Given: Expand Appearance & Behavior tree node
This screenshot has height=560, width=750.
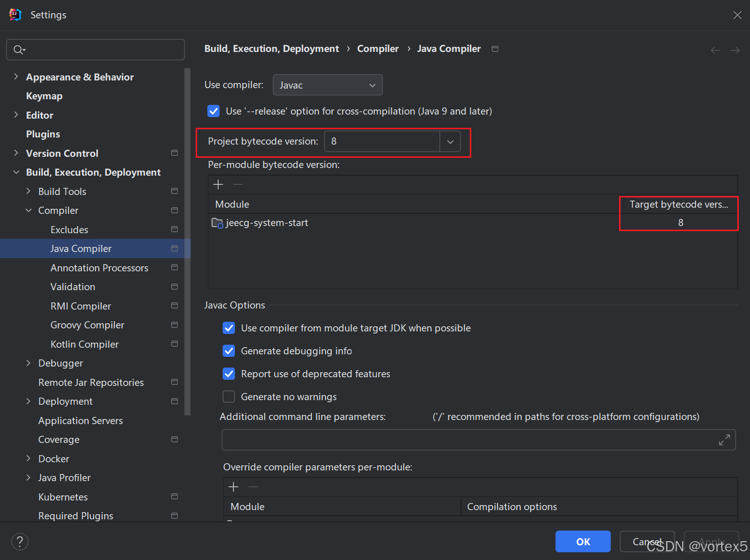Looking at the screenshot, I should (16, 76).
